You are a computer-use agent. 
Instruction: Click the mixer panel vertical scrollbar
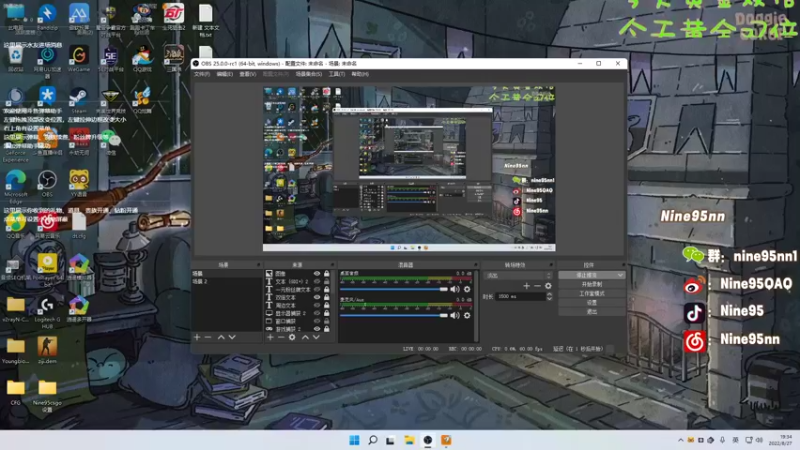point(476,306)
